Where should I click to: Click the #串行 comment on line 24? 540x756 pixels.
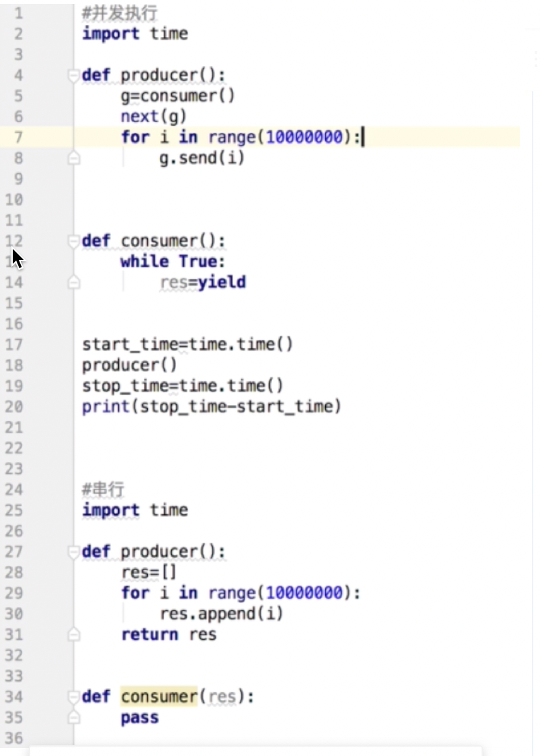[103, 489]
